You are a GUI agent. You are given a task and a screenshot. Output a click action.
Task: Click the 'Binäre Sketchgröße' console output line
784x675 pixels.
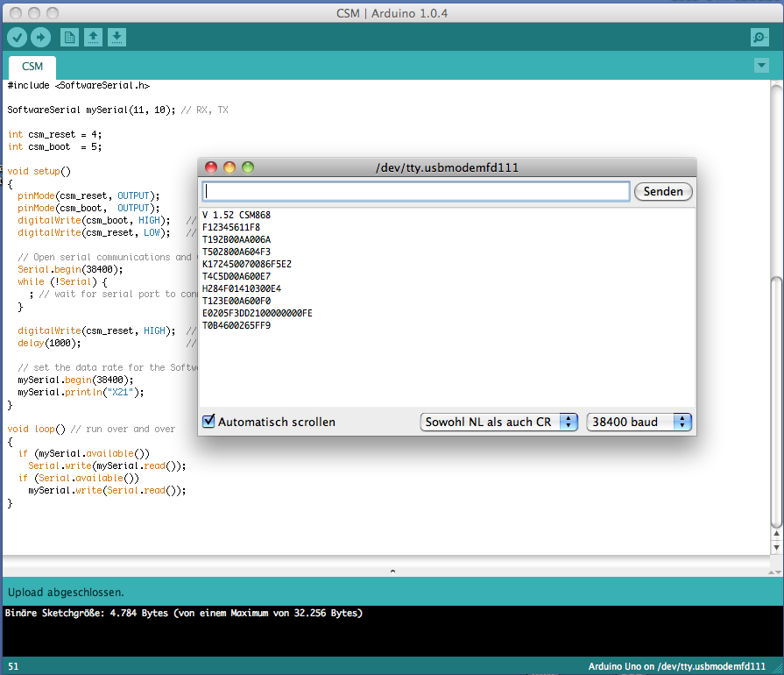[183, 613]
